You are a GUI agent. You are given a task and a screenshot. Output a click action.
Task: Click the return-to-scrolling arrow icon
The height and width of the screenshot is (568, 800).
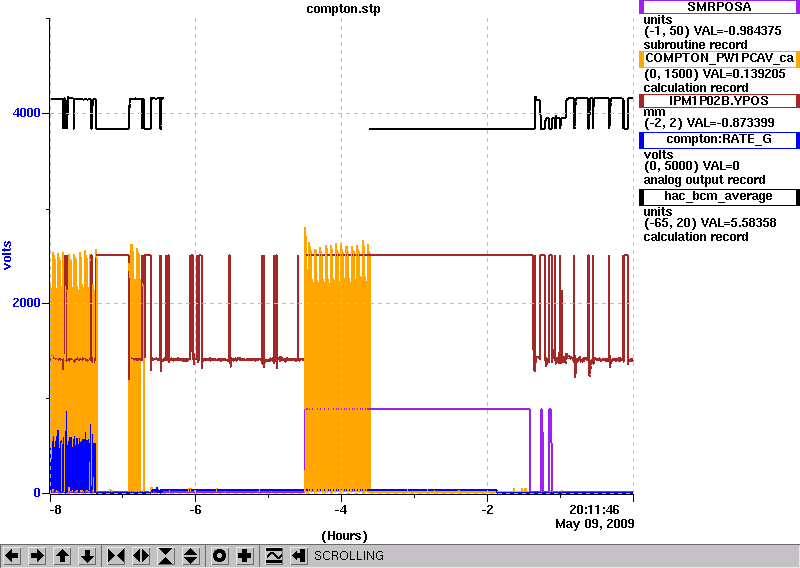299,555
